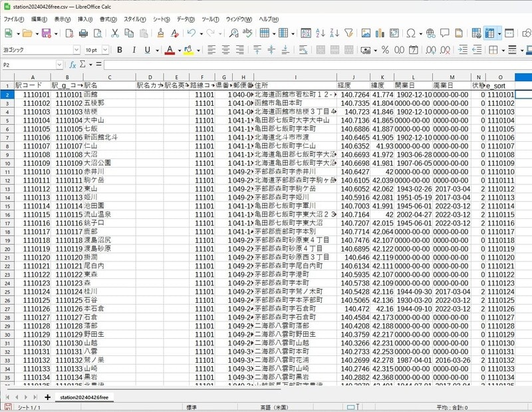Open the font color picker arrow
This screenshot has width=532, height=412.
[179, 51]
